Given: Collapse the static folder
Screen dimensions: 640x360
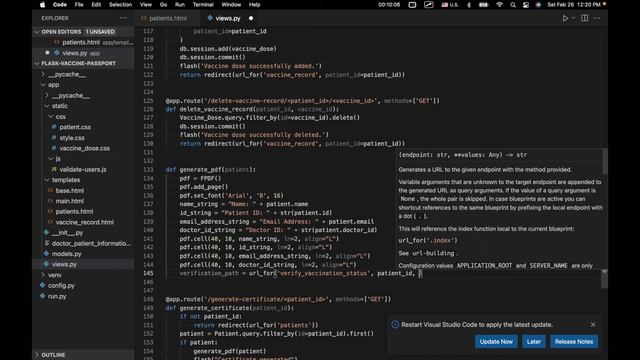Looking at the screenshot, I should [60, 106].
